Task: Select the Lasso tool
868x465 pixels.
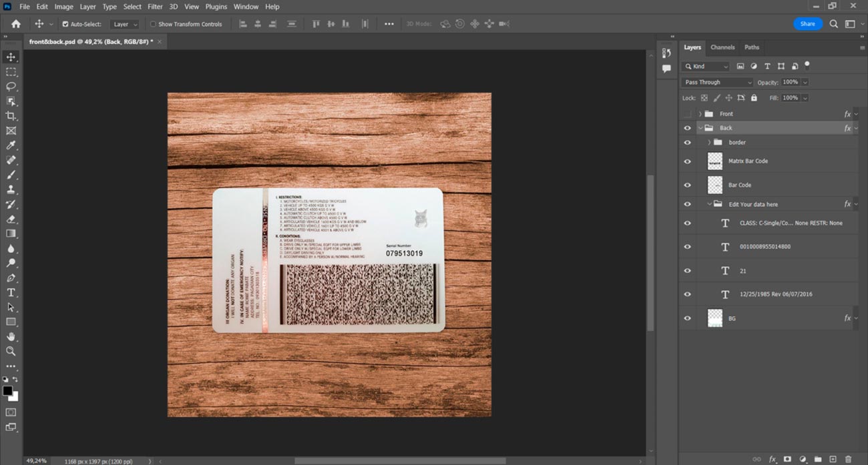Action: pyautogui.click(x=11, y=87)
